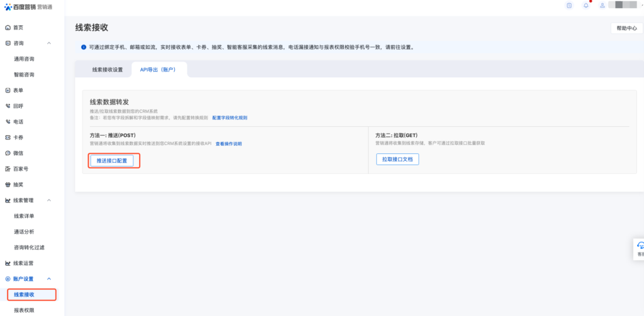Open the 查看操作说明 link
The image size is (644, 316).
[228, 144]
